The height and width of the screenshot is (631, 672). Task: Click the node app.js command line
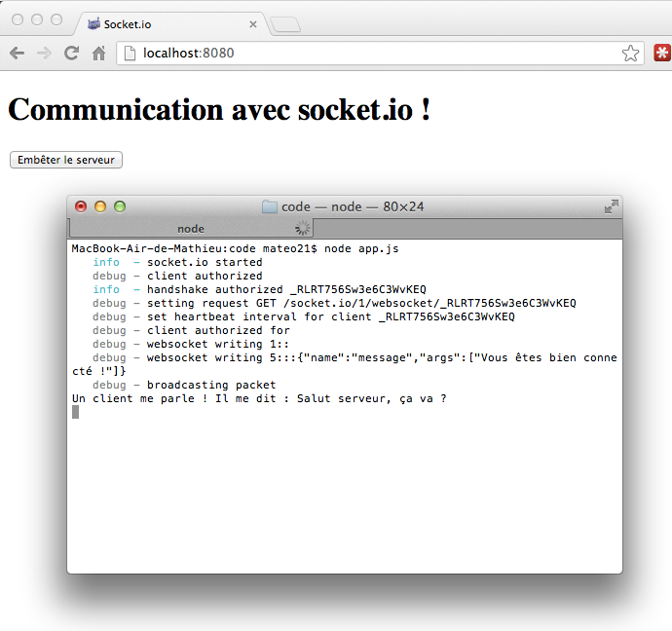(x=235, y=249)
